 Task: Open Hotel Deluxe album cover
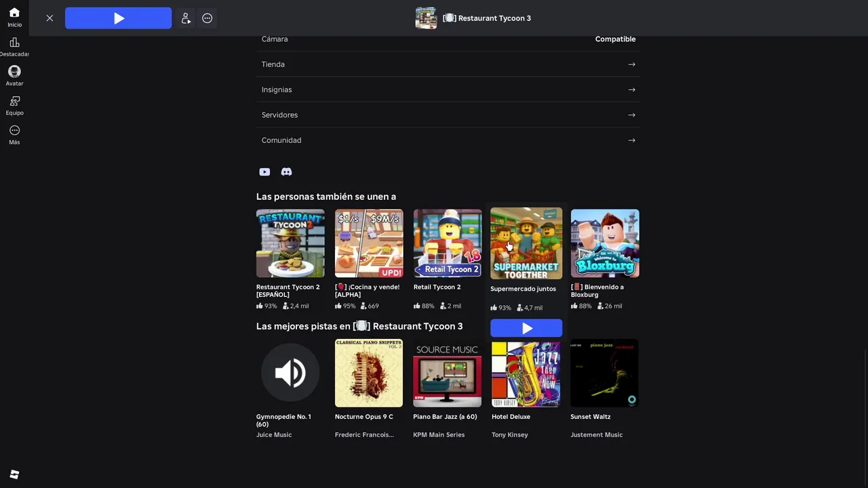tap(526, 373)
